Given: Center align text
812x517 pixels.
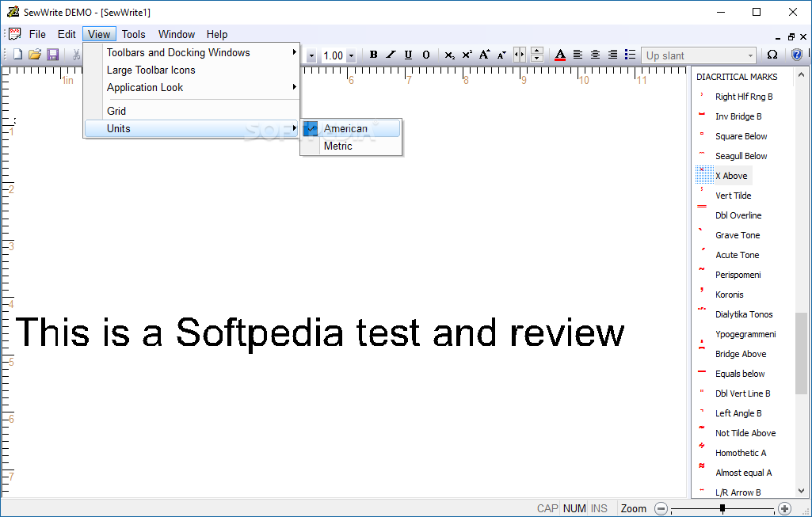Looking at the screenshot, I should click(596, 55).
